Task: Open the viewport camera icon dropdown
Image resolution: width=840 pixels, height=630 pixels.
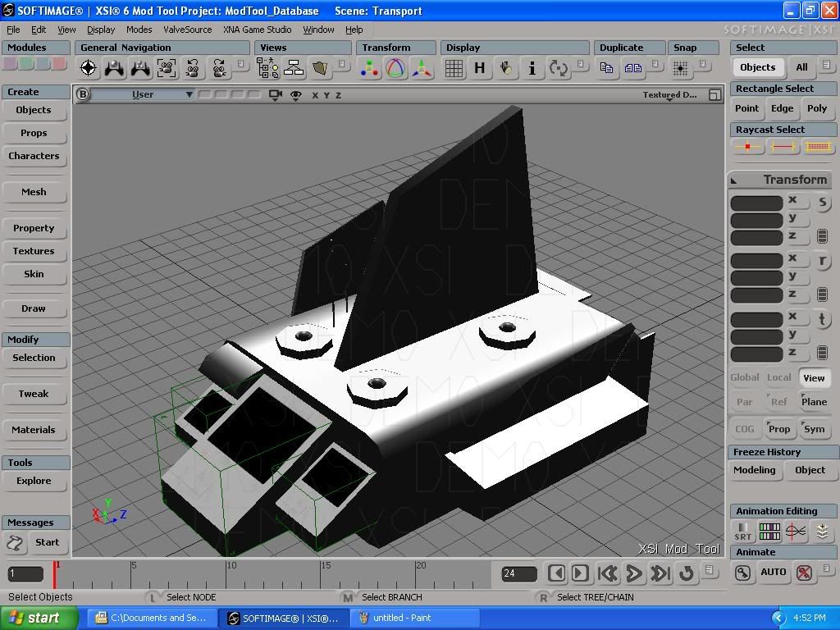Action: (276, 95)
